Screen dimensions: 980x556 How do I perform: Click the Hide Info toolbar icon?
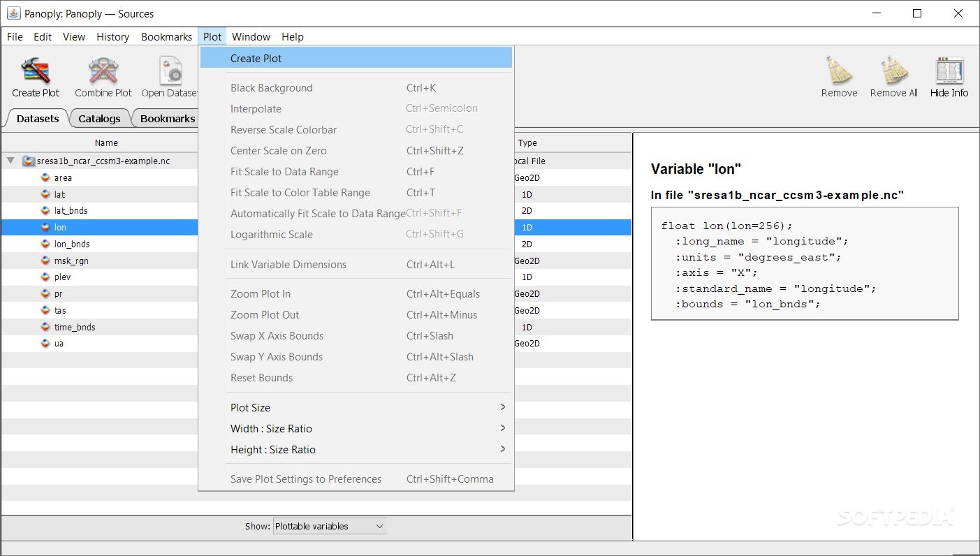(949, 71)
